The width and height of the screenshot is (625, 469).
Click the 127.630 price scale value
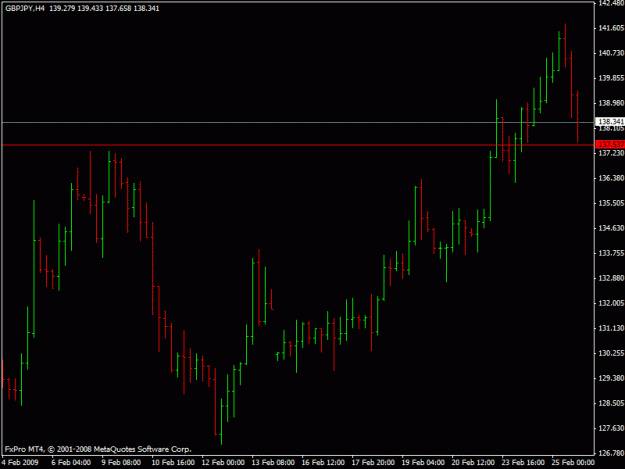coord(611,428)
